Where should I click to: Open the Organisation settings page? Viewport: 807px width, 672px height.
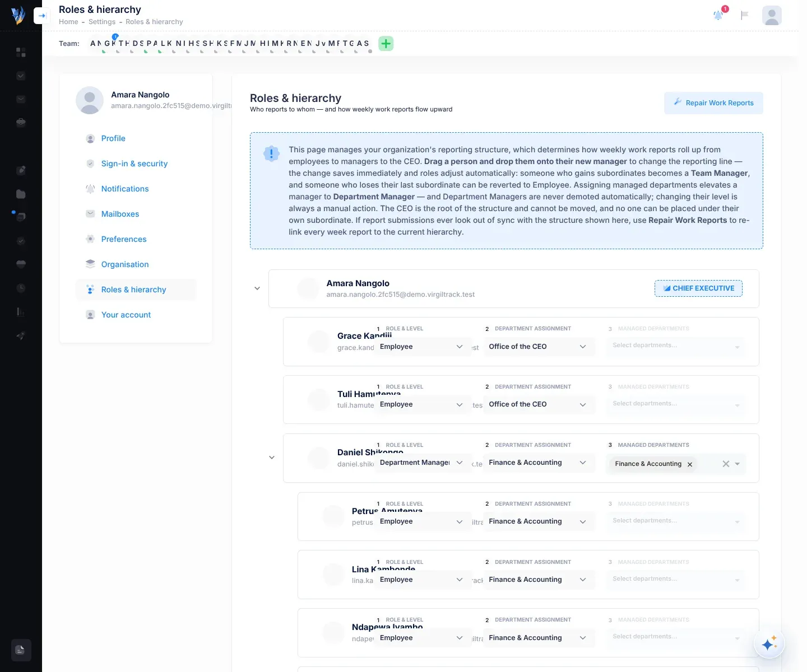pyautogui.click(x=125, y=264)
